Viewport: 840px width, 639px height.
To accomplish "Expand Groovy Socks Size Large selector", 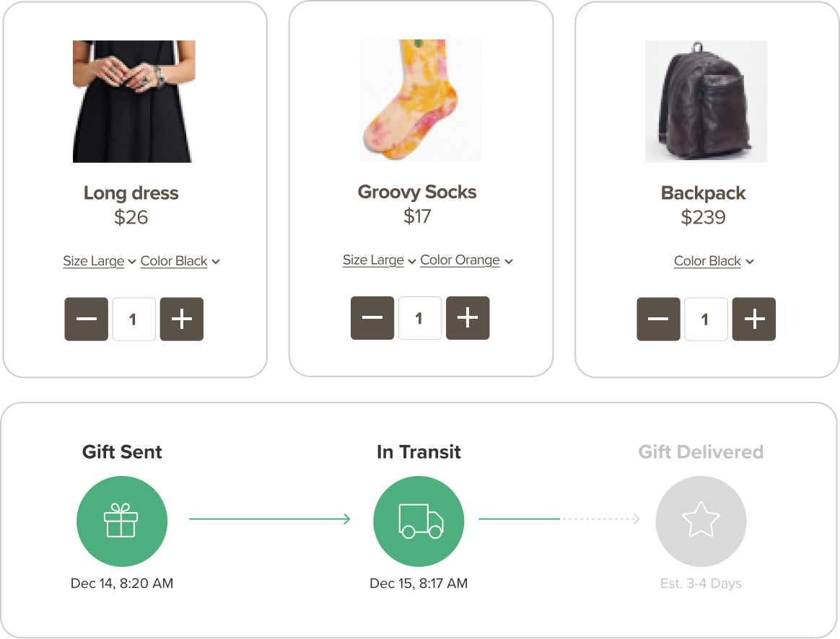I will [x=379, y=260].
